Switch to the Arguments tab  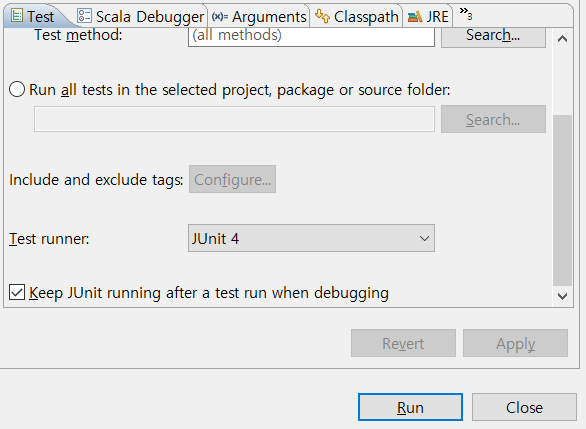tap(259, 16)
